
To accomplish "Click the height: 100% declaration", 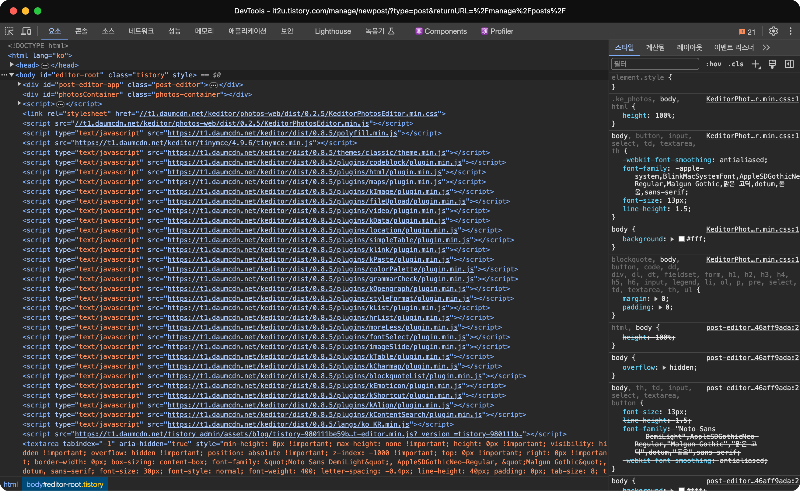I will 649,116.
